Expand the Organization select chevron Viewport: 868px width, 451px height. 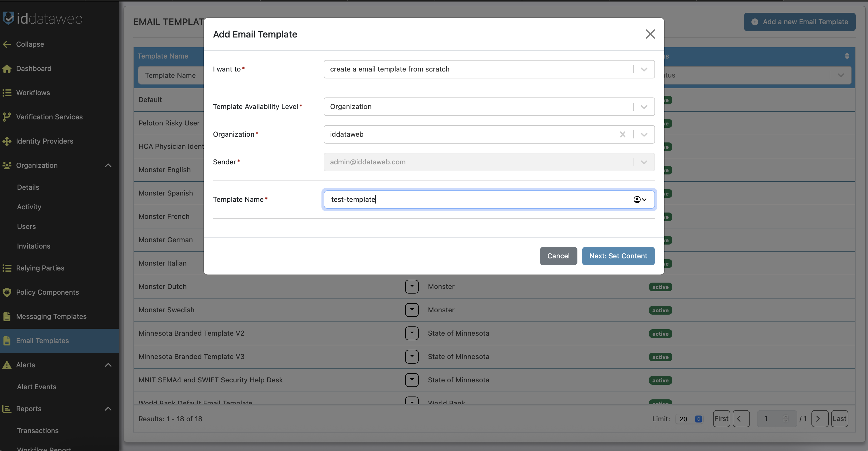643,134
